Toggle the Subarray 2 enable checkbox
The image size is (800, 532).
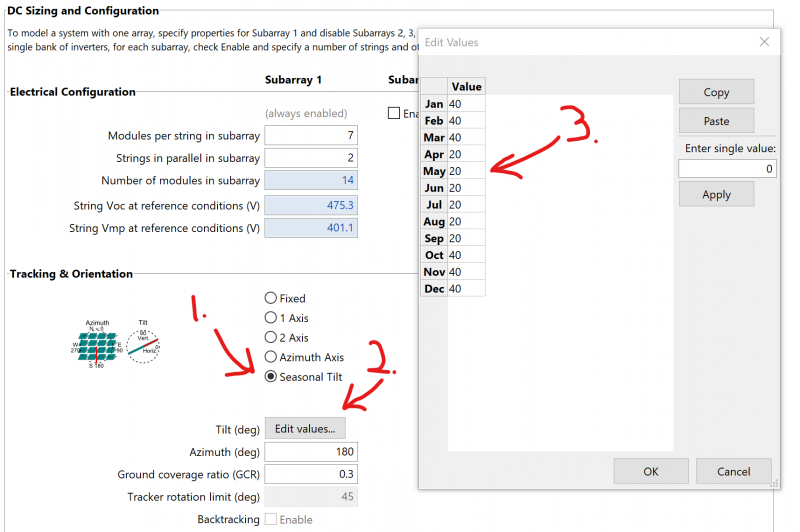394,113
